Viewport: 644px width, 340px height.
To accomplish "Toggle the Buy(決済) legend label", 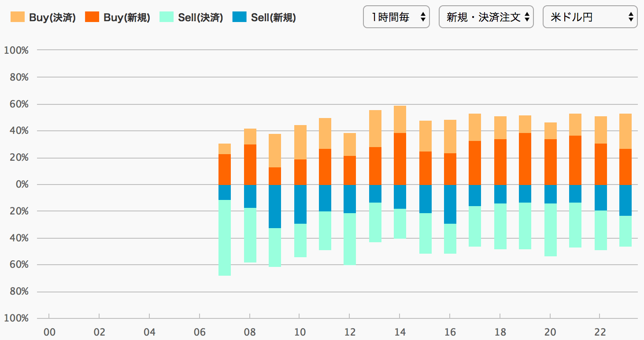I will point(52,18).
